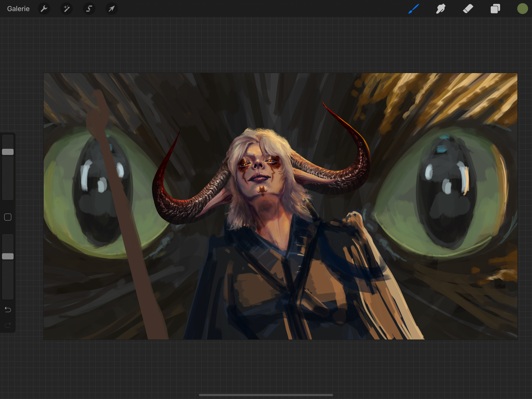The height and width of the screenshot is (399, 532).
Task: Open the green active color picker
Action: 522,9
